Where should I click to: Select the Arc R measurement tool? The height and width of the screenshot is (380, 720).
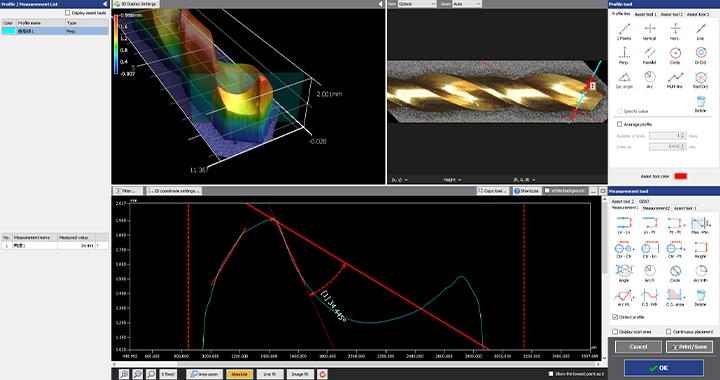click(649, 274)
